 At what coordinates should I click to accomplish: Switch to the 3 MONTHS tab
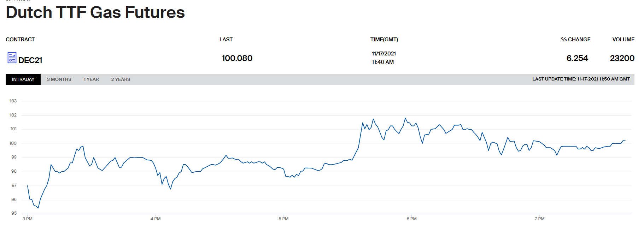[59, 79]
